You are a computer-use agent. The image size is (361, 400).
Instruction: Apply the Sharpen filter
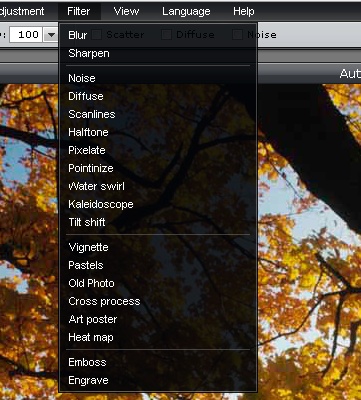click(x=158, y=53)
